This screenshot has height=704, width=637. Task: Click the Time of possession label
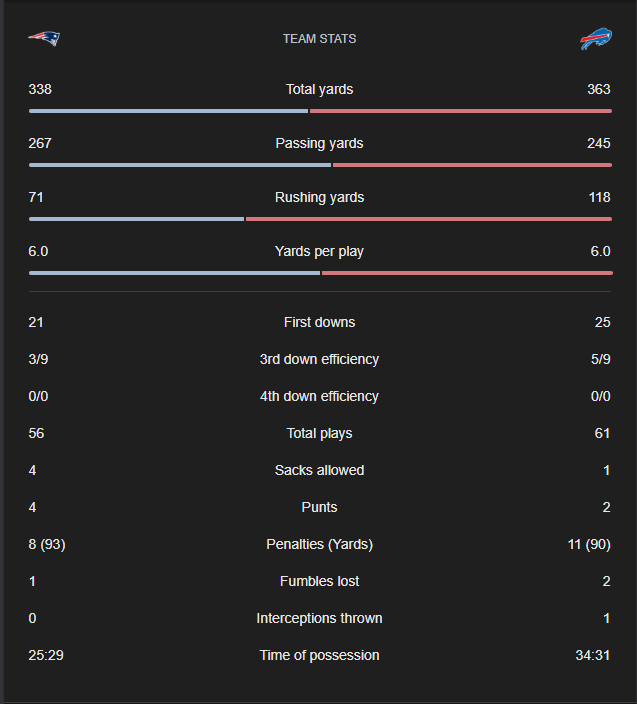319,655
